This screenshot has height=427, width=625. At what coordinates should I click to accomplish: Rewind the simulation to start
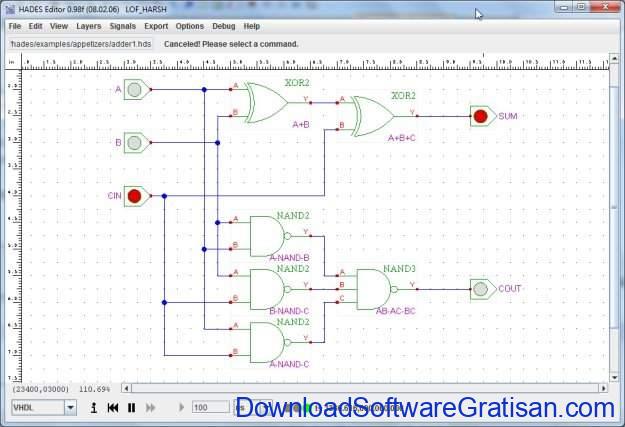pos(113,407)
